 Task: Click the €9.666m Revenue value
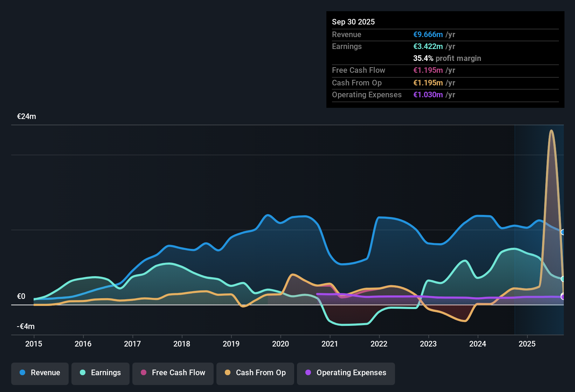coord(427,34)
